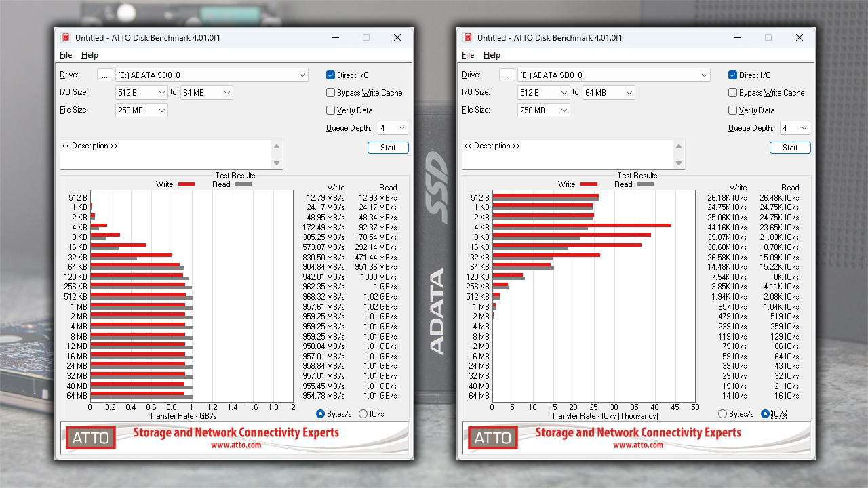This screenshot has height=488, width=868.
Task: Open www.atto.com link in the right window
Action: [x=638, y=445]
